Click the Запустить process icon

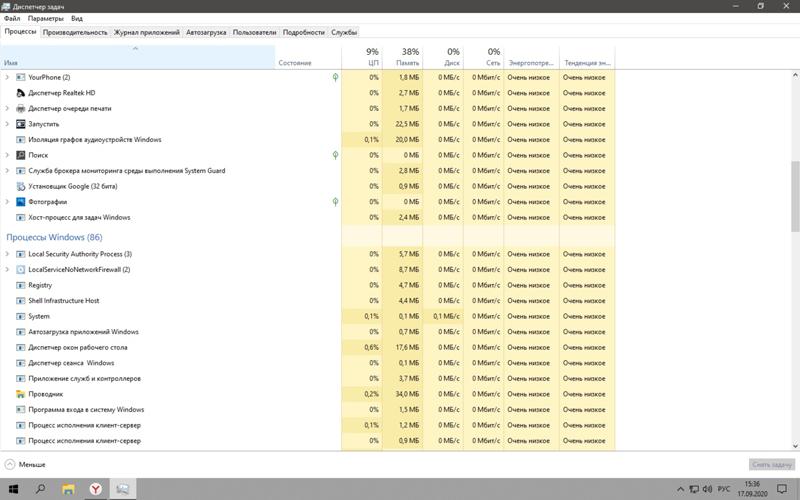click(x=20, y=124)
